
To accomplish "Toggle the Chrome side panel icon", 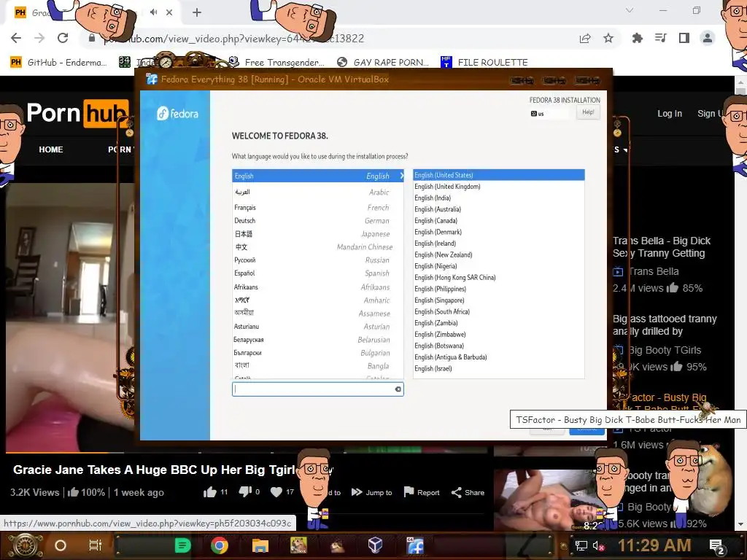I will (684, 38).
